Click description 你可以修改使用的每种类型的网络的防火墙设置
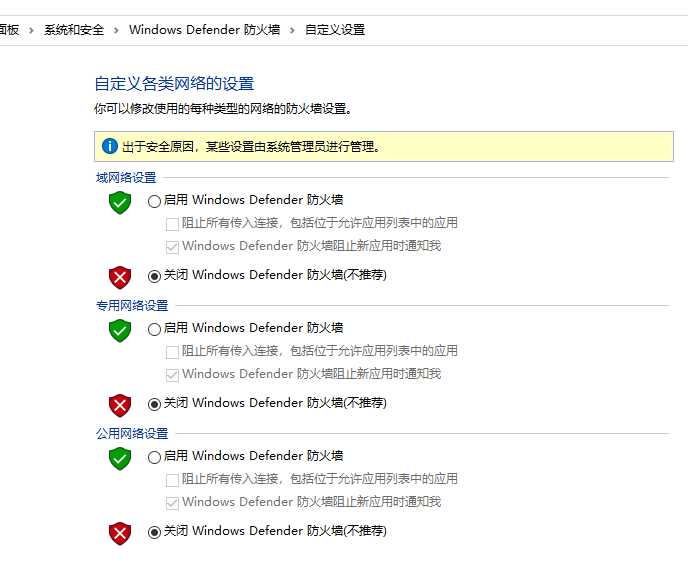 [223, 108]
